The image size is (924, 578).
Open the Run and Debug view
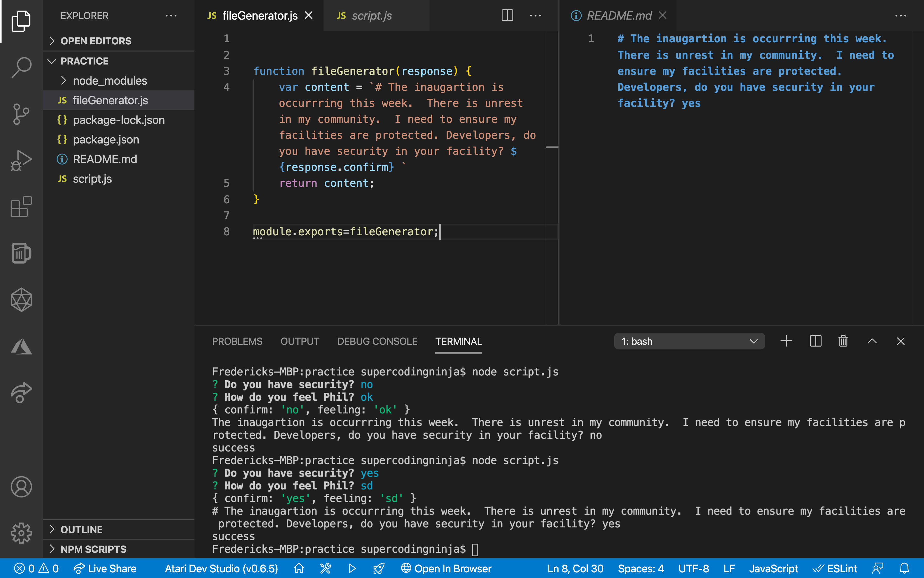21,160
